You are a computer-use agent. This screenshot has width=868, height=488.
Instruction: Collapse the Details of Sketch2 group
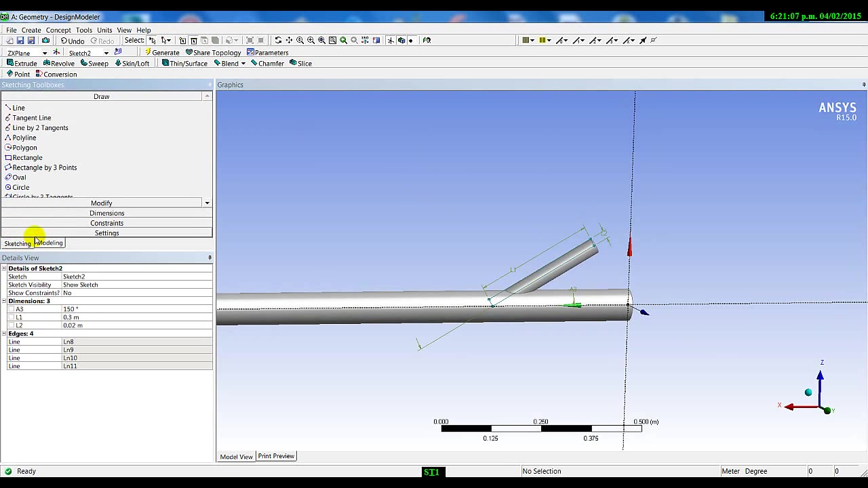coord(3,268)
